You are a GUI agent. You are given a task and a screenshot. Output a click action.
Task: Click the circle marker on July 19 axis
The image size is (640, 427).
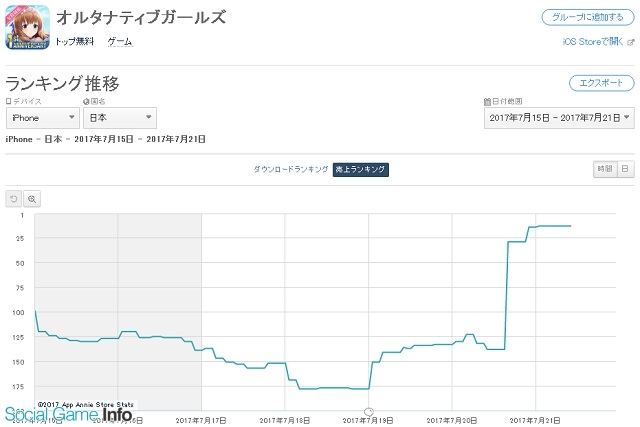point(369,411)
